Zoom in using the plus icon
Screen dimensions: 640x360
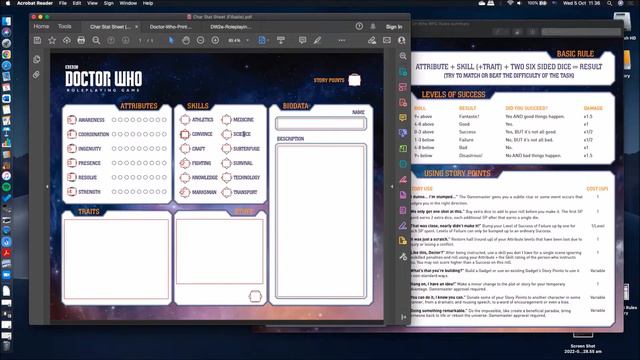coord(215,40)
